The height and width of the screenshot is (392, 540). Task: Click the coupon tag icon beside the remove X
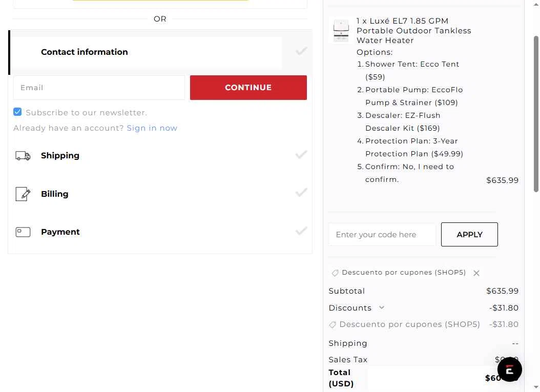(x=335, y=273)
